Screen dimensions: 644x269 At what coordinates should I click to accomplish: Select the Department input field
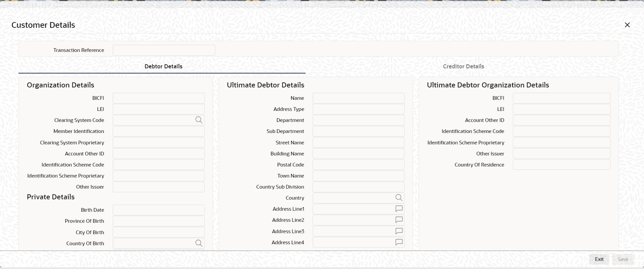pos(359,120)
